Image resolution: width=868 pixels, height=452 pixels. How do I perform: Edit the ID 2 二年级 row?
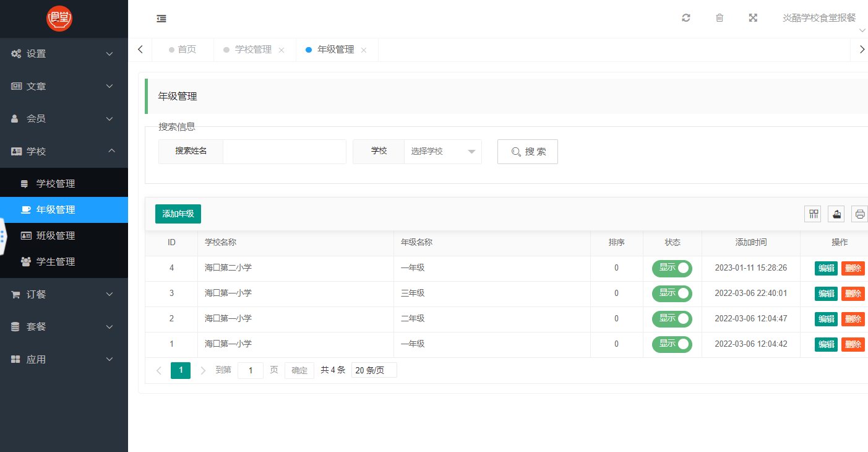(826, 319)
